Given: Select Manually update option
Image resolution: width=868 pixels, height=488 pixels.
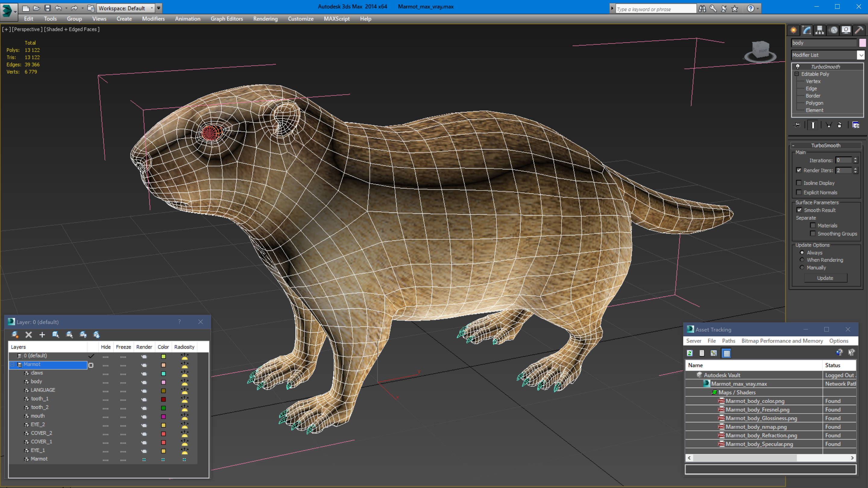Looking at the screenshot, I should coord(802,267).
